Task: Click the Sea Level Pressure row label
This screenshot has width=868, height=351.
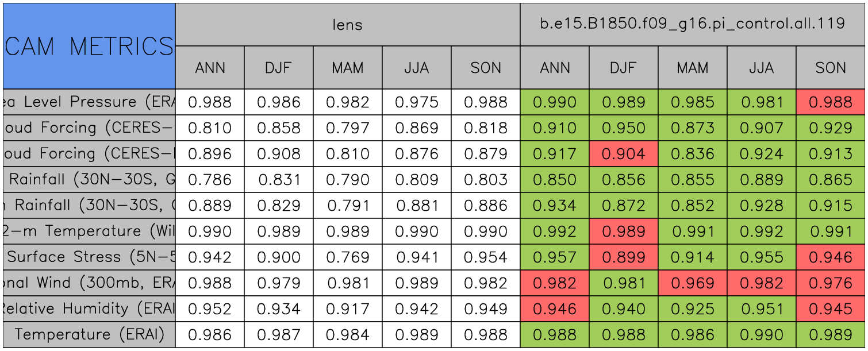Action: pyautogui.click(x=89, y=102)
